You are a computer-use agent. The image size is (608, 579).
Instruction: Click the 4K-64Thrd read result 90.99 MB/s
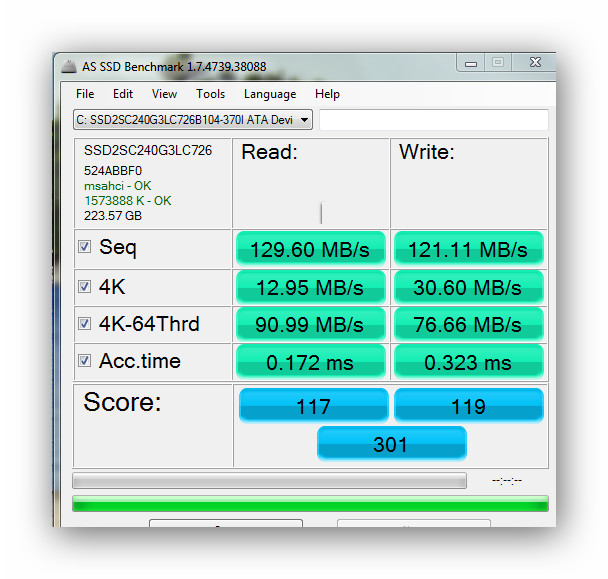click(311, 324)
